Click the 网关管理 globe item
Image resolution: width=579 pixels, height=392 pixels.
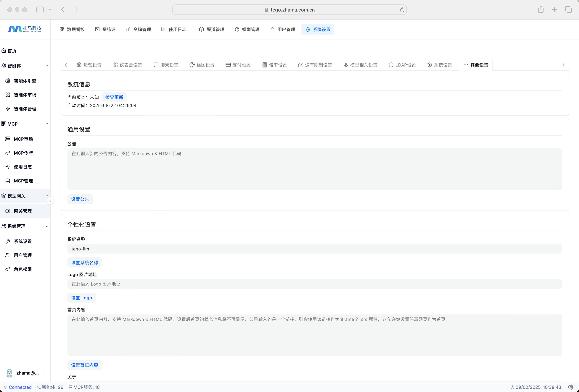click(23, 211)
